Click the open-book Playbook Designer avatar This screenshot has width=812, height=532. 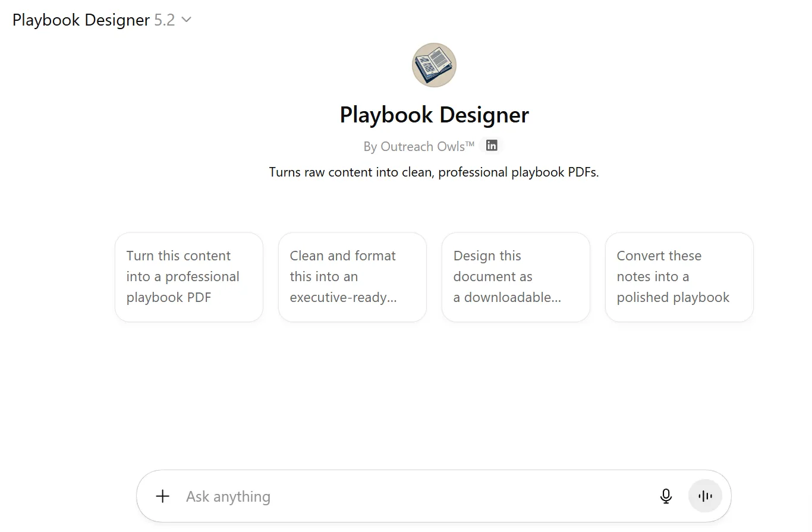(x=434, y=65)
